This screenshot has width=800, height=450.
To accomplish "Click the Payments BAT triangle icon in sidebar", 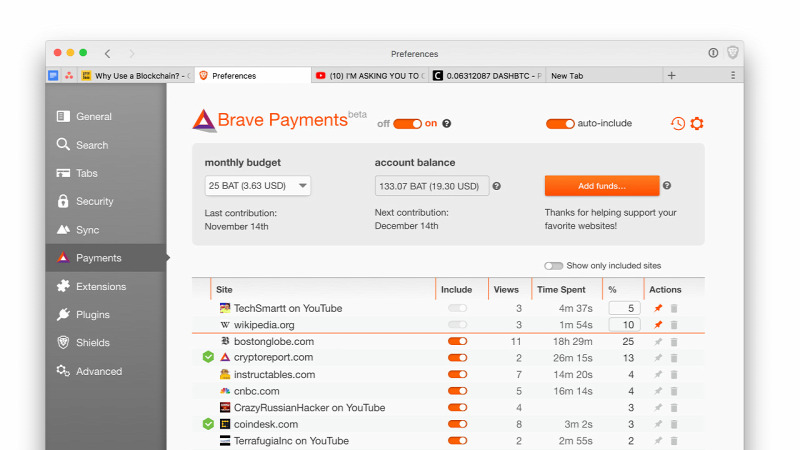I will click(63, 258).
